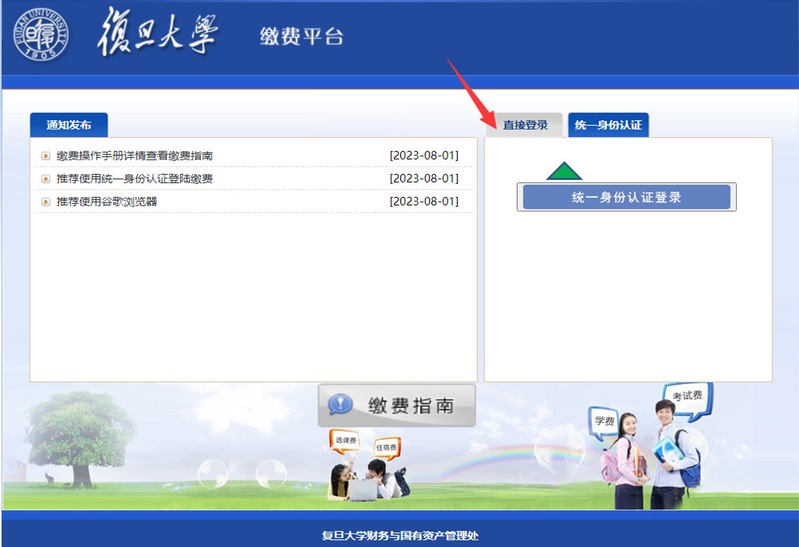Click the orange bullet icon beside 缴费操作手册 notice
The width and height of the screenshot is (799, 547).
(46, 156)
